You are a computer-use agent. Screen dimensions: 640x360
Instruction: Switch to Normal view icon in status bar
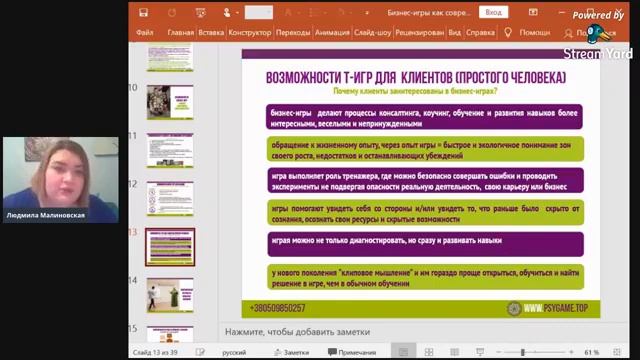click(403, 352)
